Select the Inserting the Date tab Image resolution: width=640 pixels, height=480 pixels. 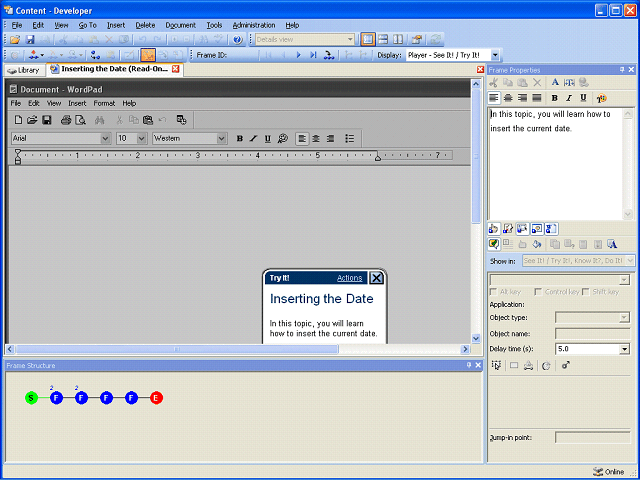114,69
